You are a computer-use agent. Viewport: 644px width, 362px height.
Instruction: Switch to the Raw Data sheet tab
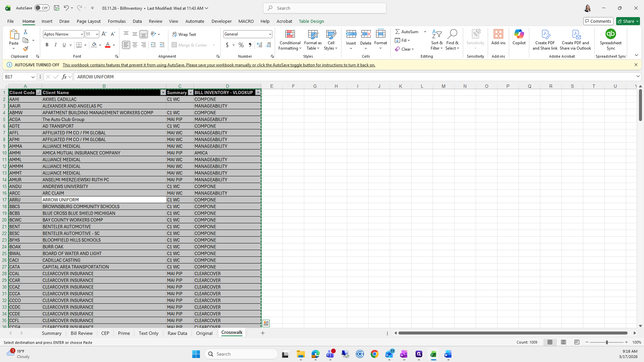(x=177, y=333)
